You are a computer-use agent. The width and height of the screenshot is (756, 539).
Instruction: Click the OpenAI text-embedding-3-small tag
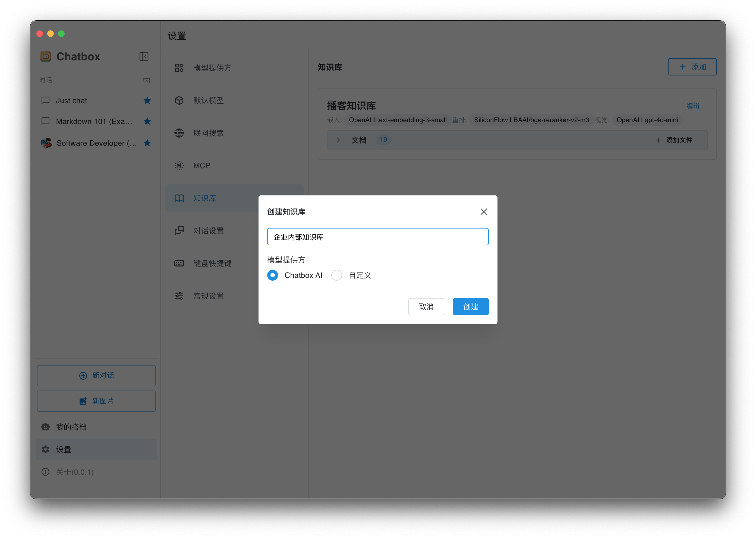point(398,120)
